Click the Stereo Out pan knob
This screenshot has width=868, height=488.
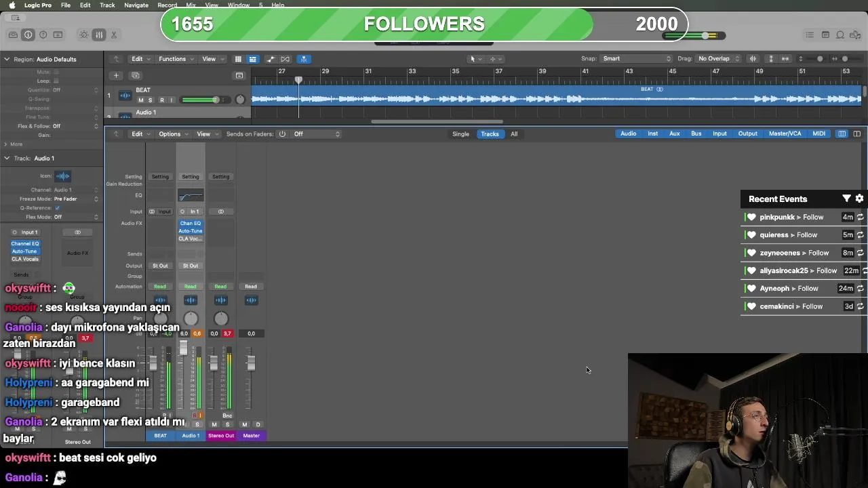[x=221, y=319]
